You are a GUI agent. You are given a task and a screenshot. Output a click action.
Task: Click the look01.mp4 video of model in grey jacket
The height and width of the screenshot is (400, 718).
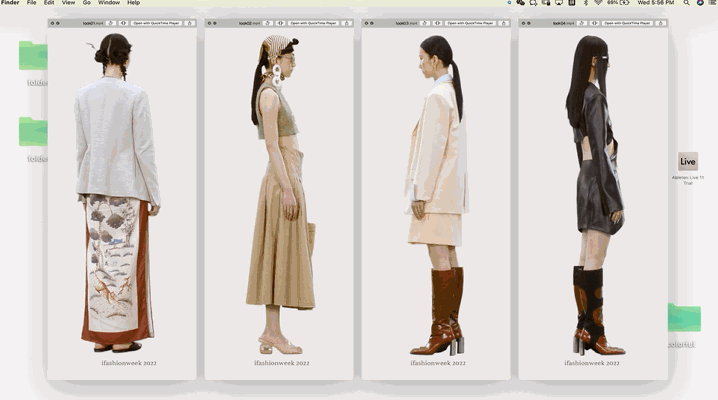click(x=122, y=204)
